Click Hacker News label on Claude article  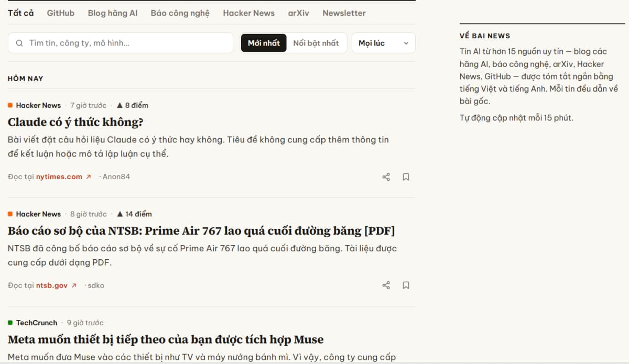pos(38,105)
